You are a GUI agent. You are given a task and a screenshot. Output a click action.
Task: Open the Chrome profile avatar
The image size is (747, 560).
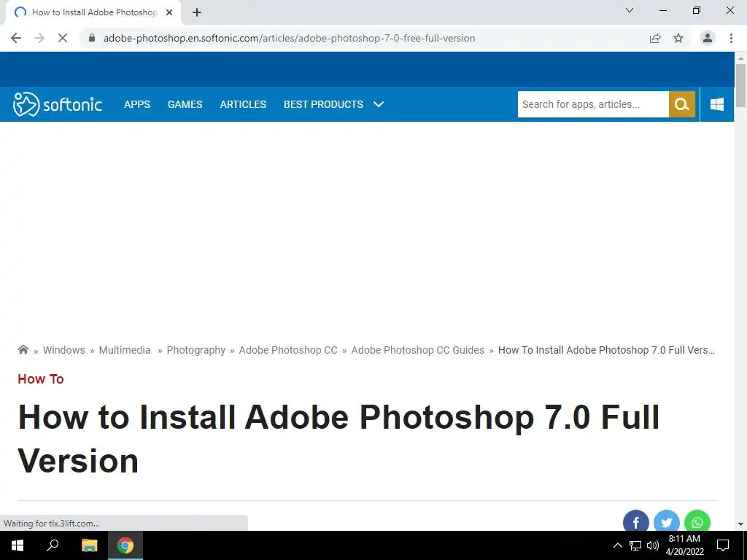click(708, 38)
